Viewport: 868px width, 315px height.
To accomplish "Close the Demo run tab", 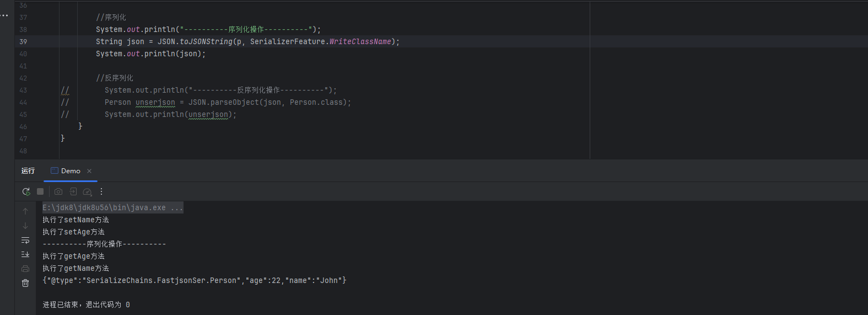I will pyautogui.click(x=89, y=171).
